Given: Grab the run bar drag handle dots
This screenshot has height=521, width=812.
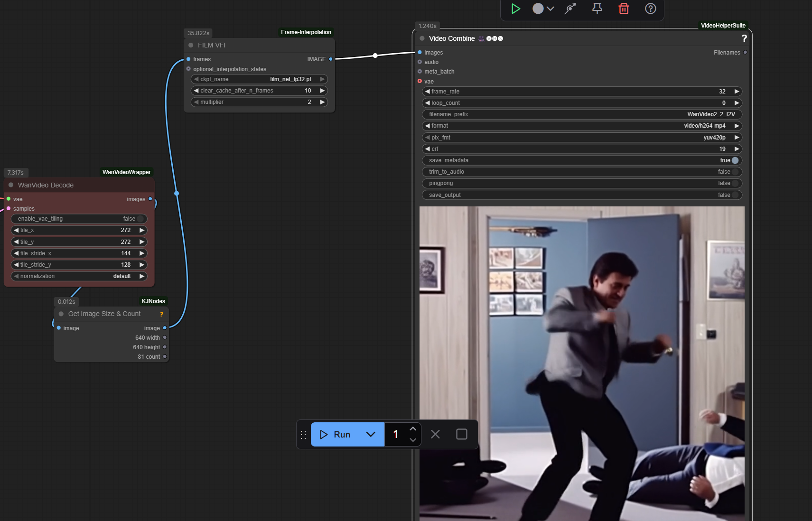Looking at the screenshot, I should 303,435.
